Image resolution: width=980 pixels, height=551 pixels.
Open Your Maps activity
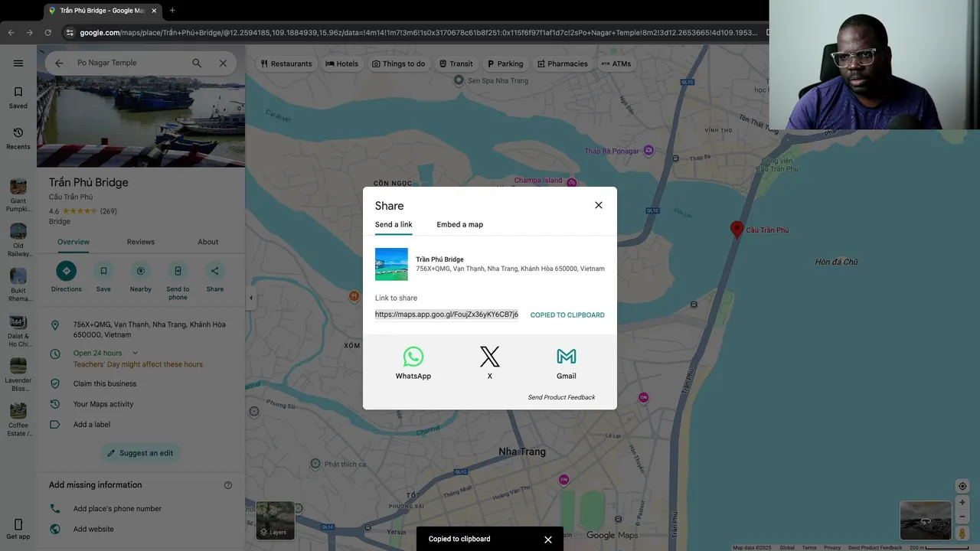click(103, 404)
